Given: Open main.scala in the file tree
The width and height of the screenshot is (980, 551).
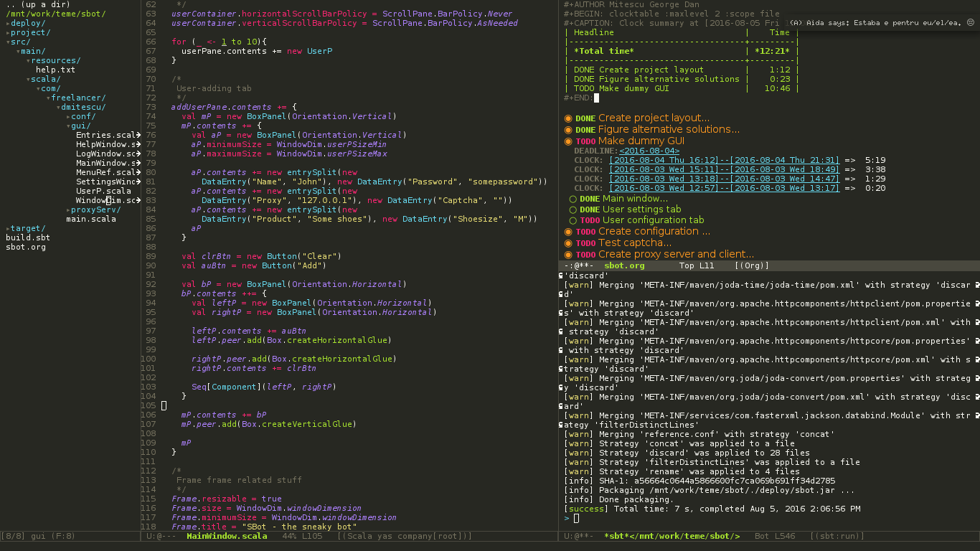Looking at the screenshot, I should click(x=91, y=219).
